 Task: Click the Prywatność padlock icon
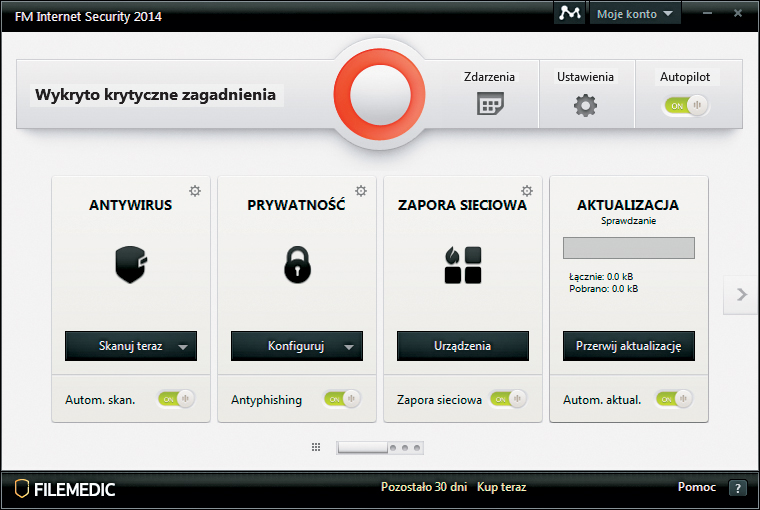(x=297, y=265)
